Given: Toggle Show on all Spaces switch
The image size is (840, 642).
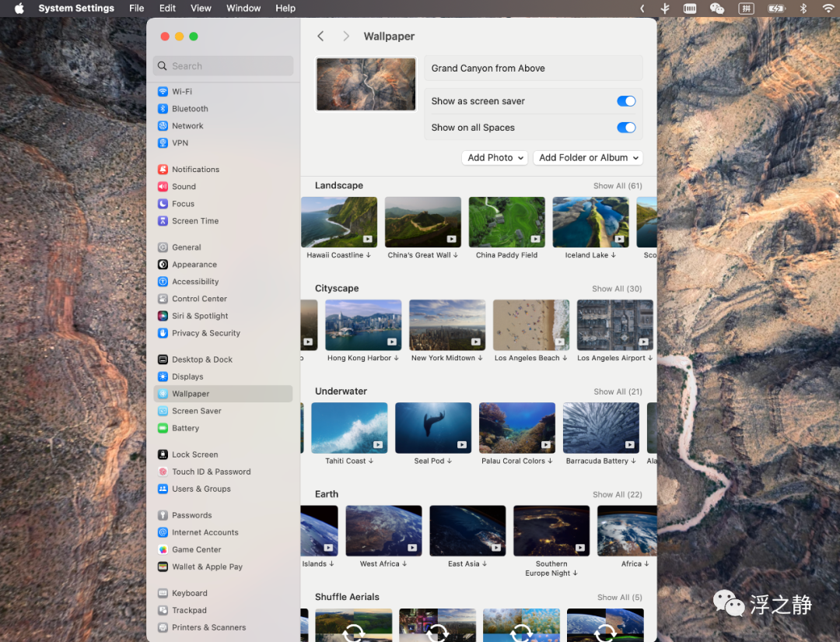Looking at the screenshot, I should tap(625, 128).
